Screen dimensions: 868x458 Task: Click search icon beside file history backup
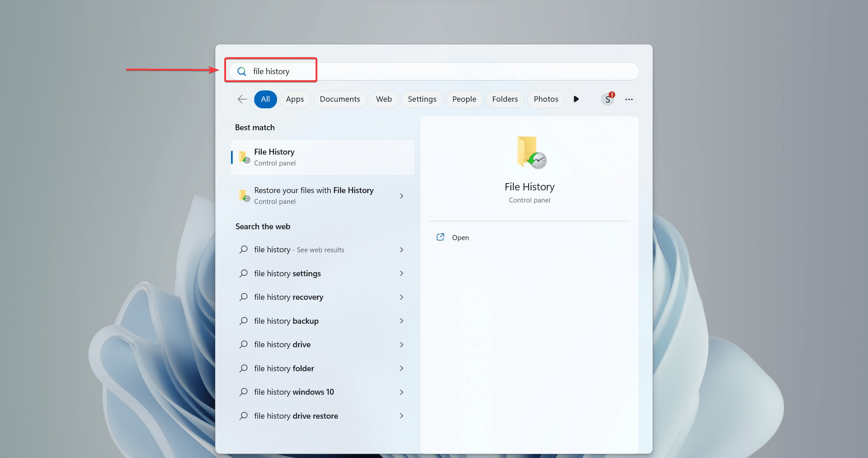(x=244, y=321)
